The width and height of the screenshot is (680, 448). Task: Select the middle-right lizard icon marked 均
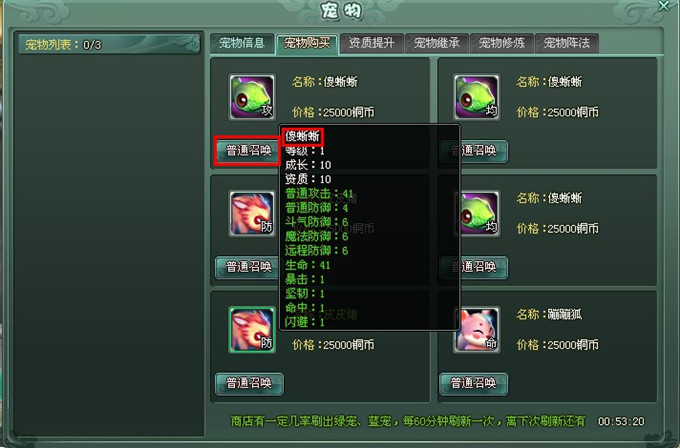477,213
